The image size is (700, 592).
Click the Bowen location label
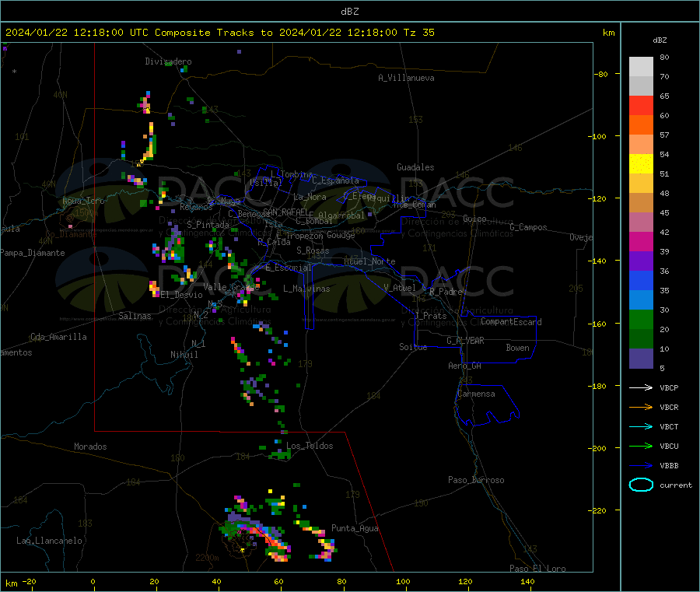pyautogui.click(x=517, y=348)
